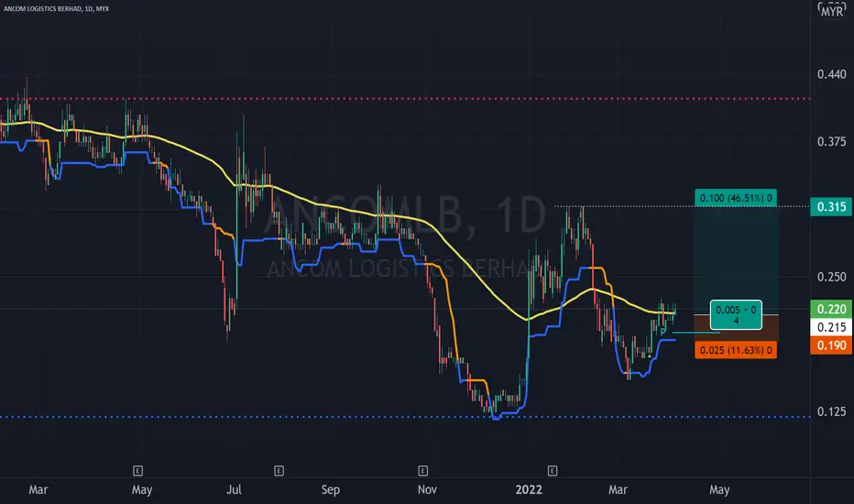Click the 0.125 price axis value

tap(832, 411)
